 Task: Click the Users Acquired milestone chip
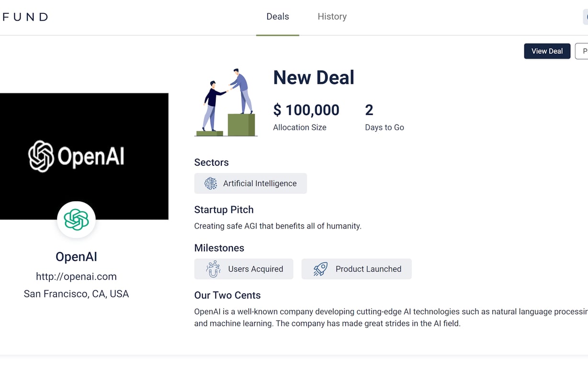tap(243, 269)
